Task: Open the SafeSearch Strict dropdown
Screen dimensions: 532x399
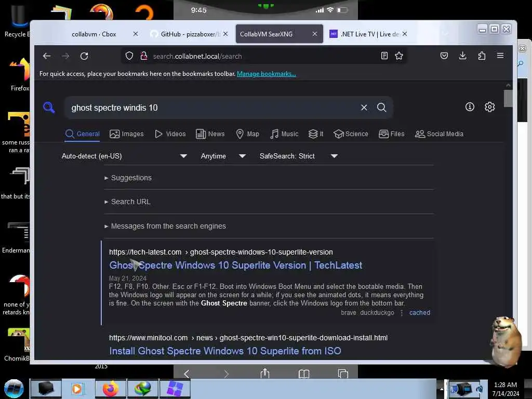Action: point(299,156)
